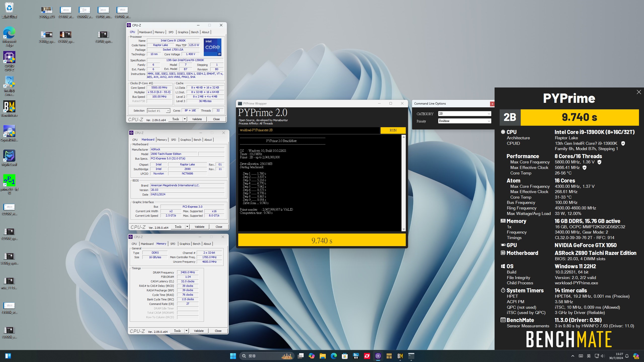Open CrystalDisk desktop shortcut
Viewport: 644px width, 362px height.
pyautogui.click(x=9, y=133)
